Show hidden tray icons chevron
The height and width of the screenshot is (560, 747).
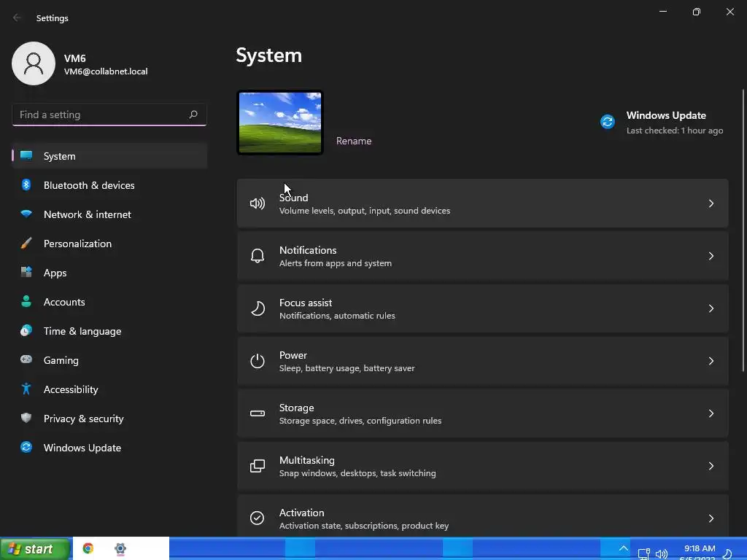tap(623, 548)
